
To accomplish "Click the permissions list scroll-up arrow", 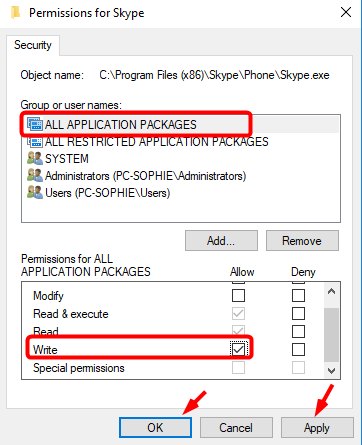I will [331, 291].
